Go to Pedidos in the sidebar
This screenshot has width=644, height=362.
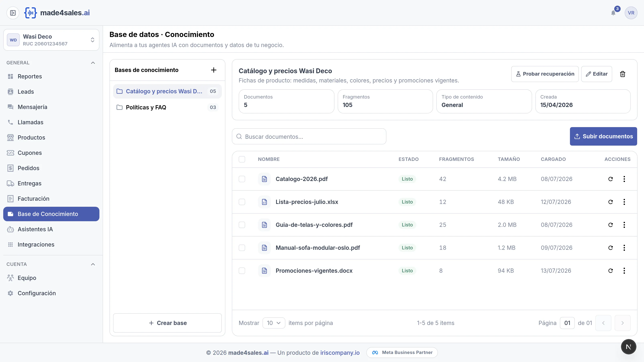[x=51, y=168]
